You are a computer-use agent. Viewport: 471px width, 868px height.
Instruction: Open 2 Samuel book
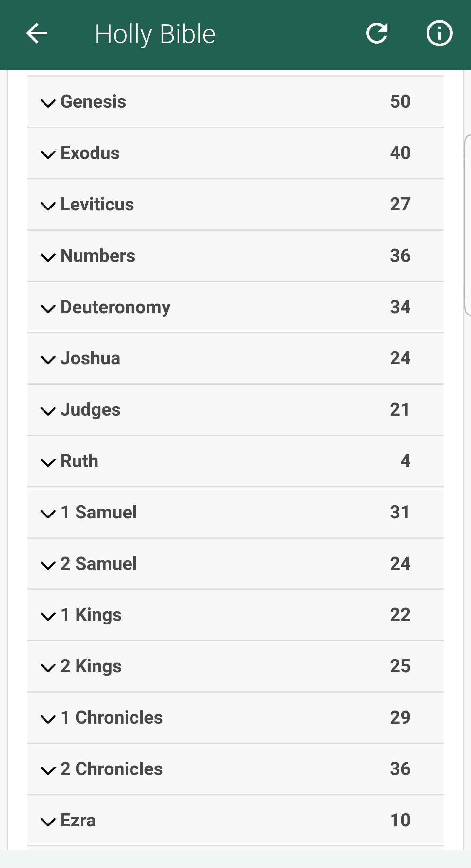(x=235, y=564)
